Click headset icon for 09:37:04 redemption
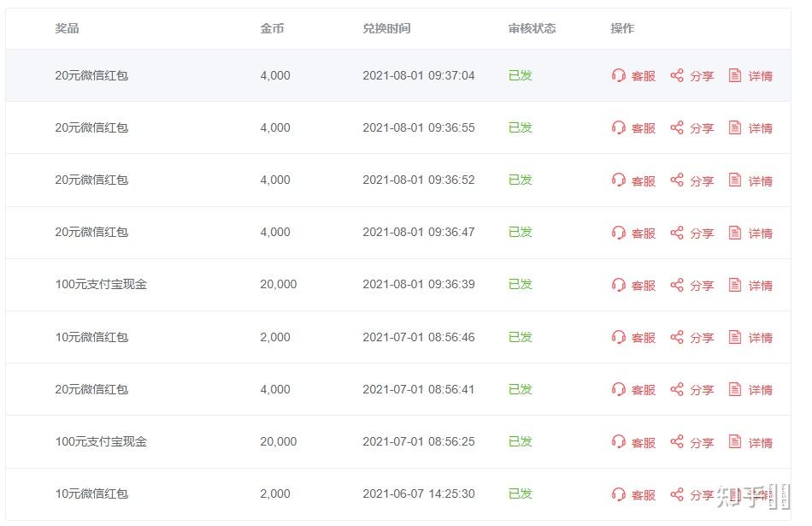This screenshot has height=526, width=812. point(619,75)
